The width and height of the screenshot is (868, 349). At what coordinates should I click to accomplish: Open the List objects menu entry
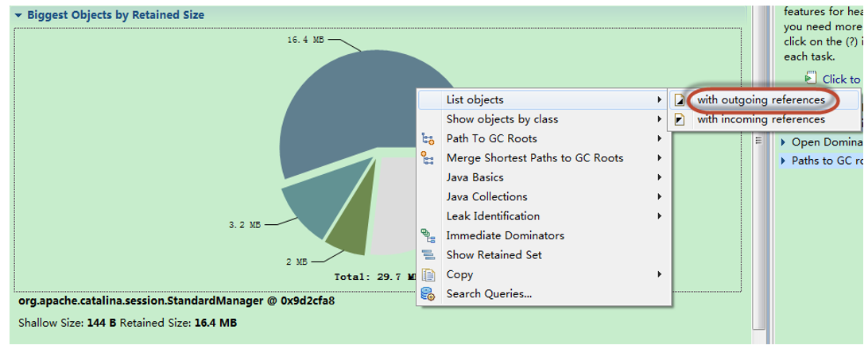[x=475, y=100]
